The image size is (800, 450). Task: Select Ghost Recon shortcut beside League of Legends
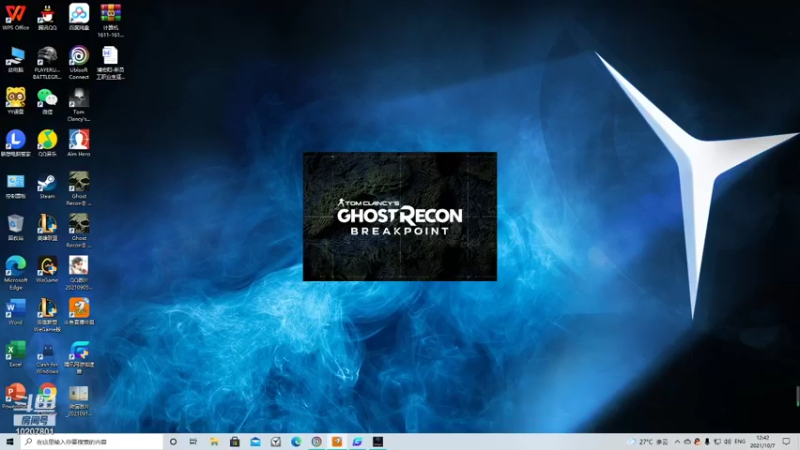tap(79, 231)
